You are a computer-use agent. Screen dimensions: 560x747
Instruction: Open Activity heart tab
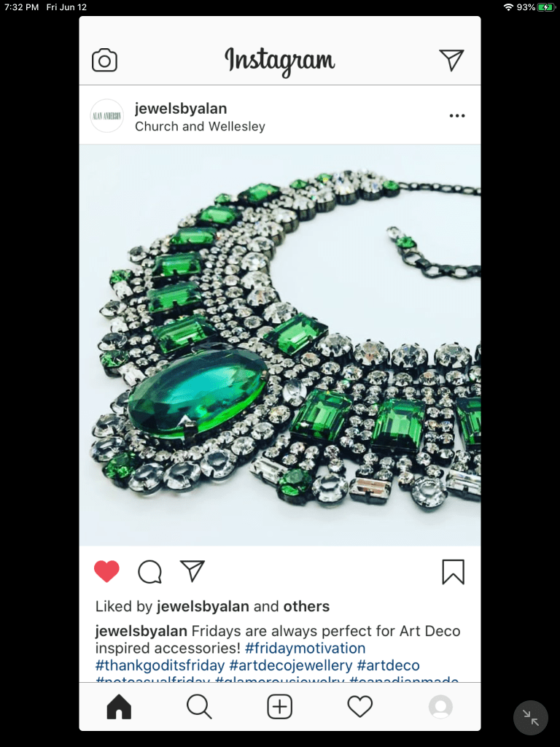(x=360, y=706)
